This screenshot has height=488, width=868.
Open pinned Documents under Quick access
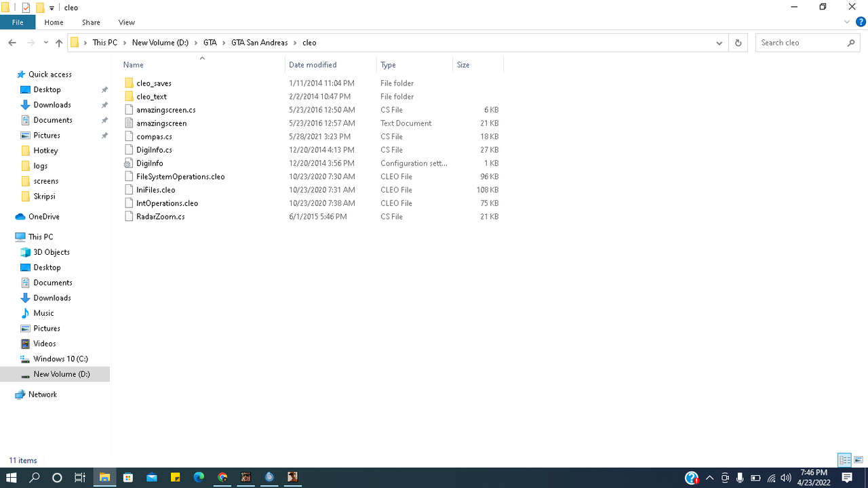click(52, 120)
